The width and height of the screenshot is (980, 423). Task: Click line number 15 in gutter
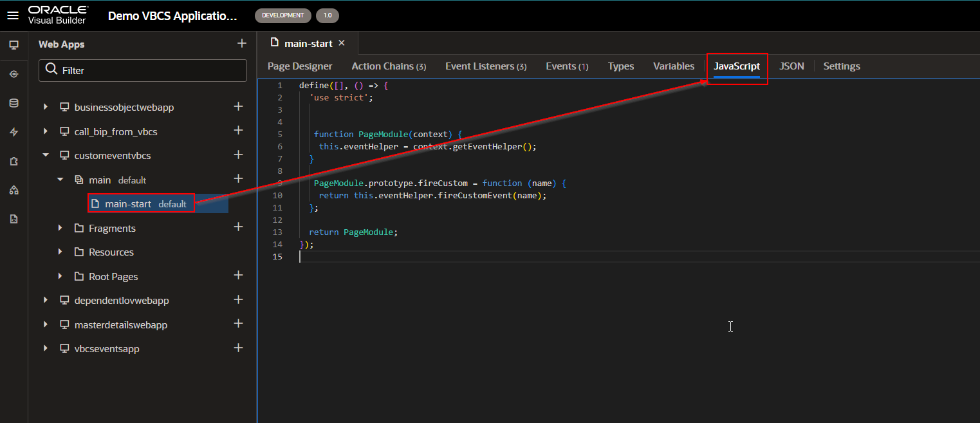pyautogui.click(x=277, y=256)
